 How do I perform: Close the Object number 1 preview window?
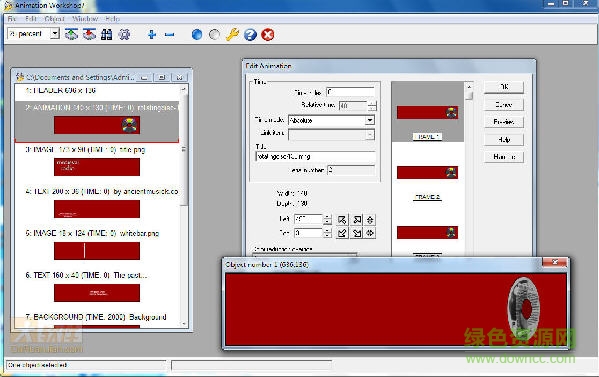(x=555, y=262)
